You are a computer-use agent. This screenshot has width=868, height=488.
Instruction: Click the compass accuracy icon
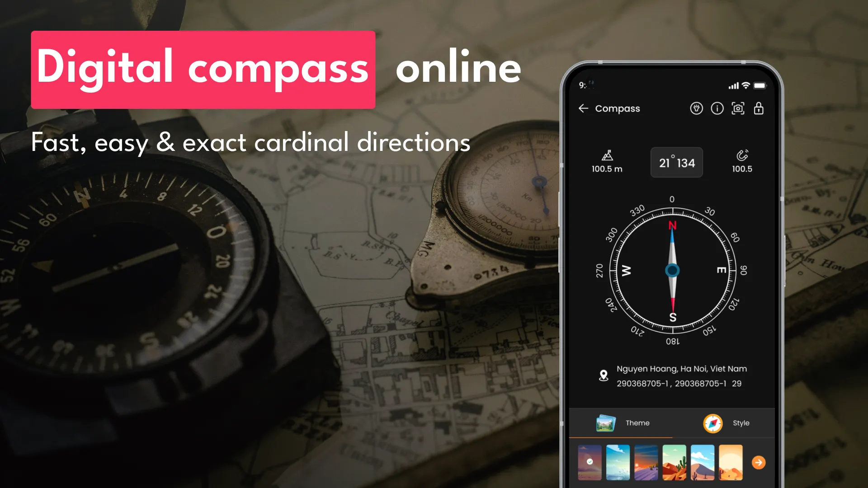click(742, 155)
